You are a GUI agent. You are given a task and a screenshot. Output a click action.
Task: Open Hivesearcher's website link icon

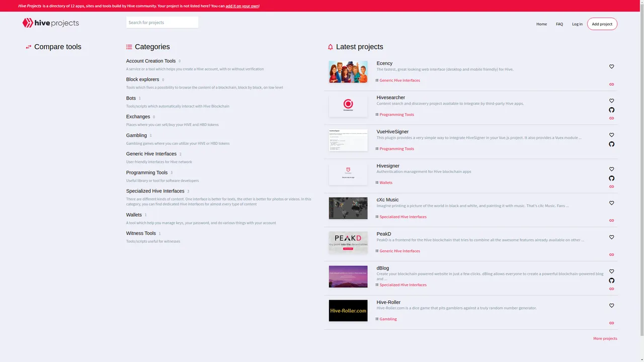coord(612,118)
